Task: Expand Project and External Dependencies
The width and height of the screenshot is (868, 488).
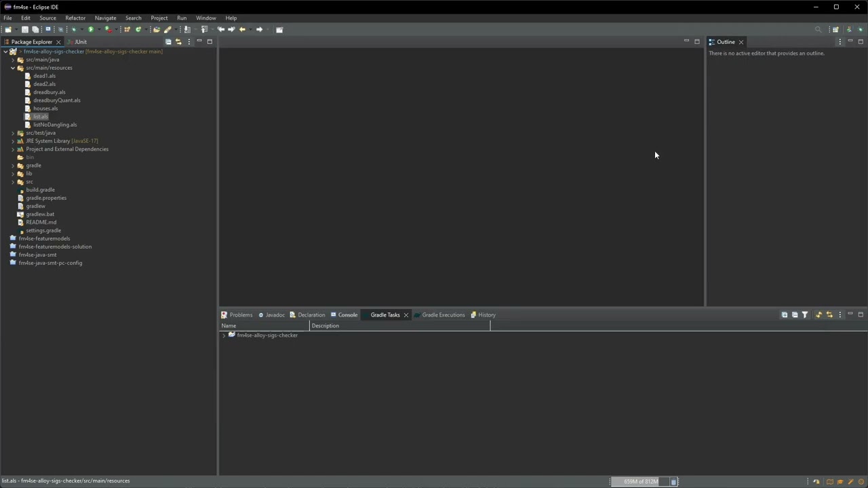Action: coord(13,149)
